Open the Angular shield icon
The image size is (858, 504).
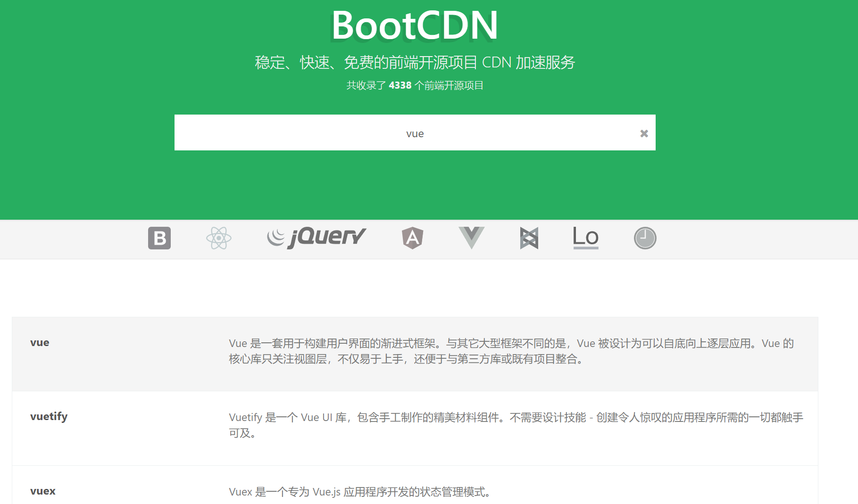[x=413, y=238]
